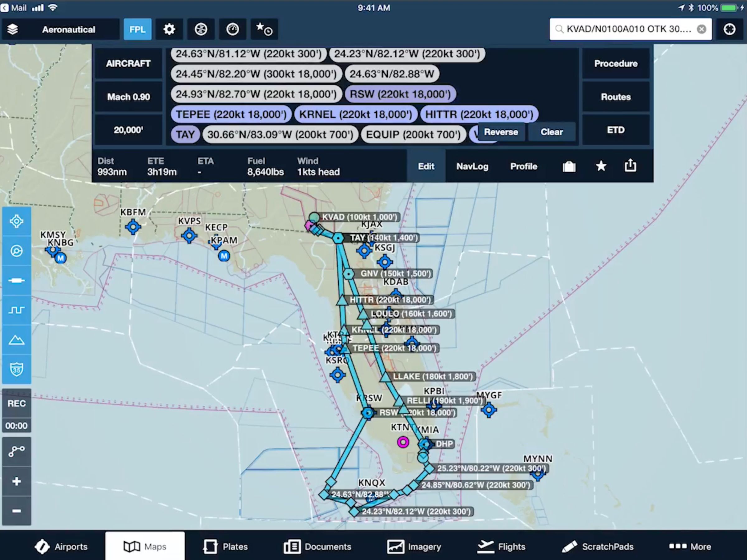
Task: Tap the route shield icon in sidebar
Action: click(x=16, y=369)
